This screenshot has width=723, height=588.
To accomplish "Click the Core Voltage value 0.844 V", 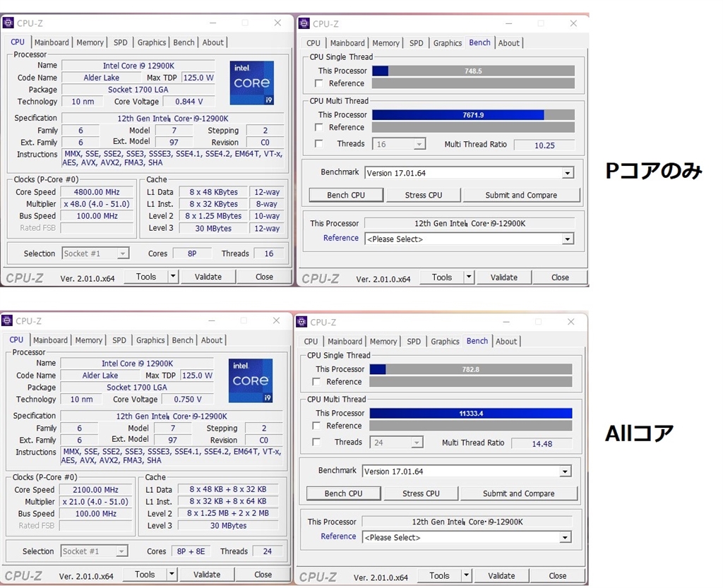I will 189,102.
